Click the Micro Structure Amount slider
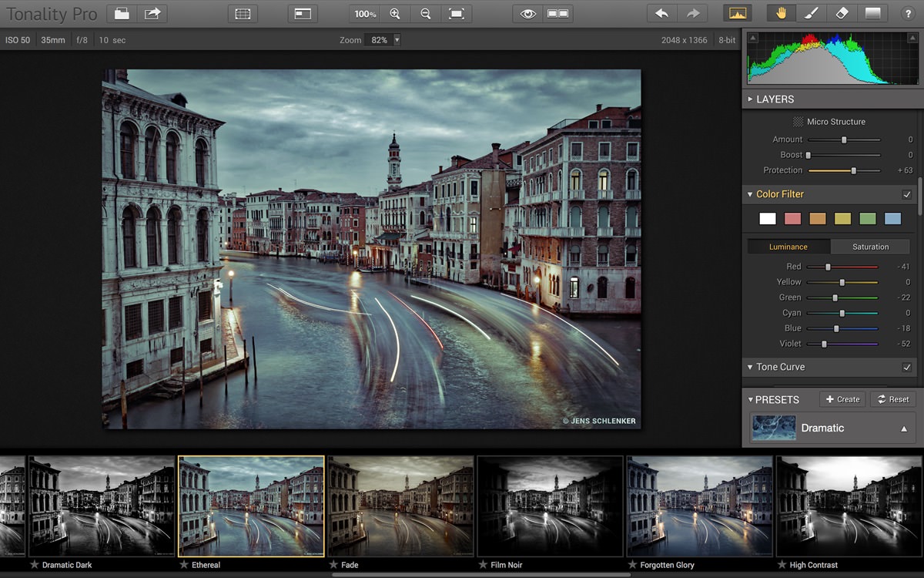Viewport: 924px width, 578px height. pos(844,139)
